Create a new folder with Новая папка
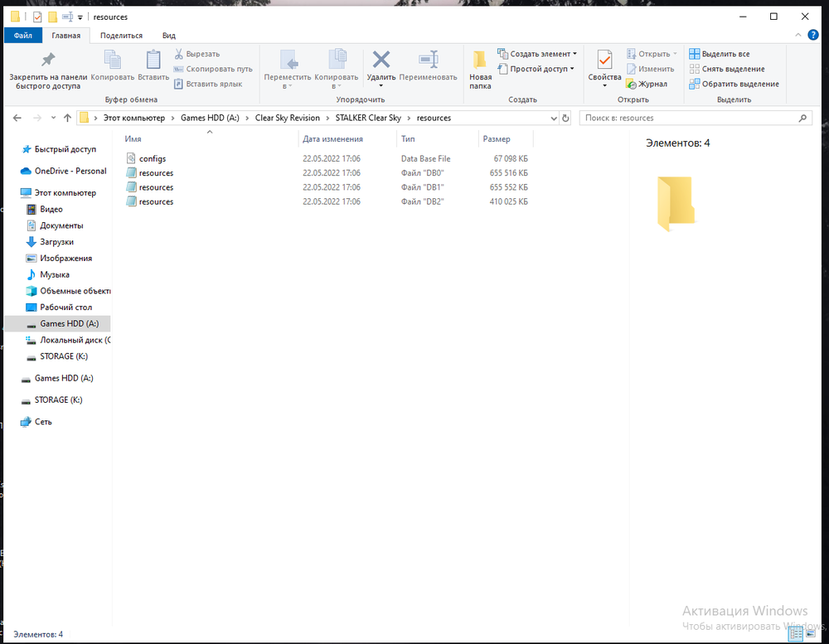This screenshot has width=829, height=644. pos(480,70)
